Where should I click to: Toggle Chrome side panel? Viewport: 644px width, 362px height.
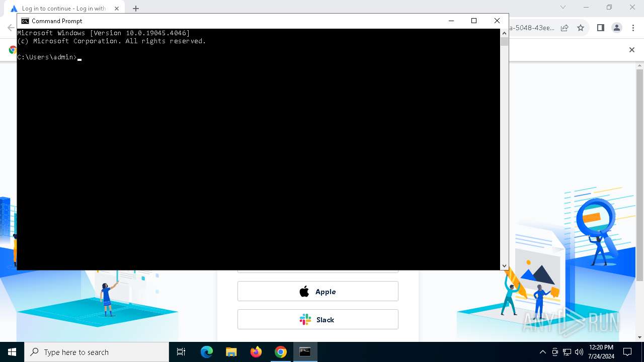601,28
